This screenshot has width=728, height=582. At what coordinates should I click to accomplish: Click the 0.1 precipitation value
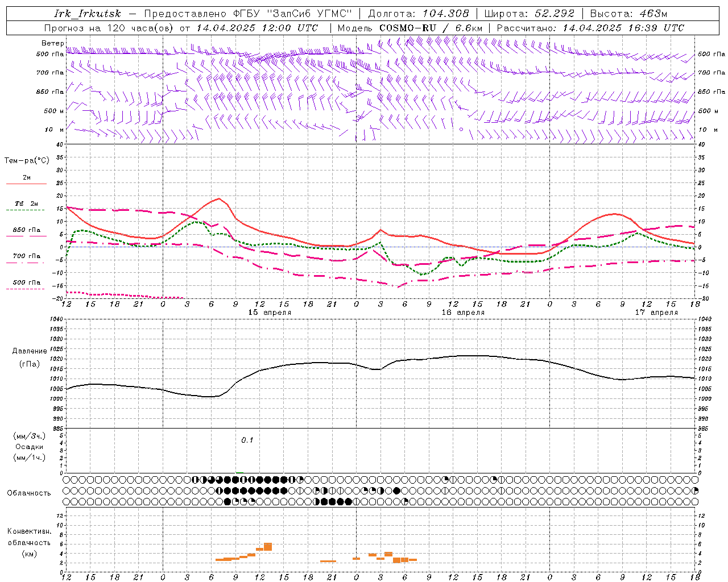(x=247, y=440)
